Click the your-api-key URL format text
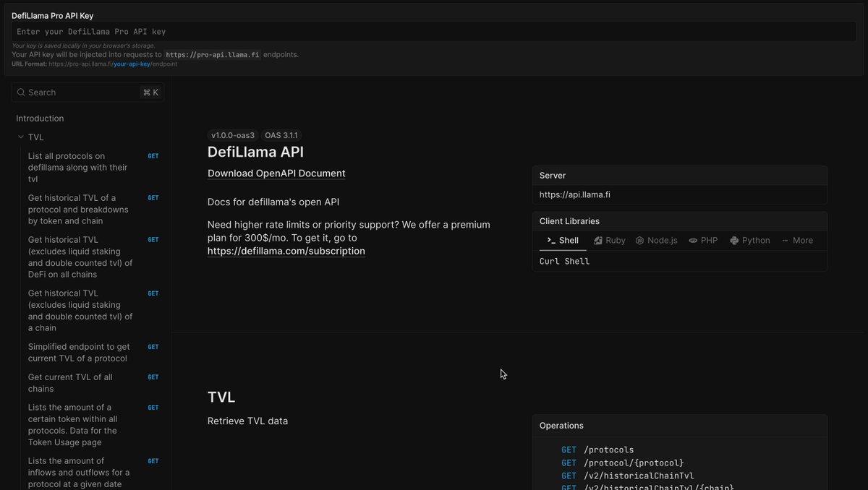The image size is (868, 490). point(132,64)
